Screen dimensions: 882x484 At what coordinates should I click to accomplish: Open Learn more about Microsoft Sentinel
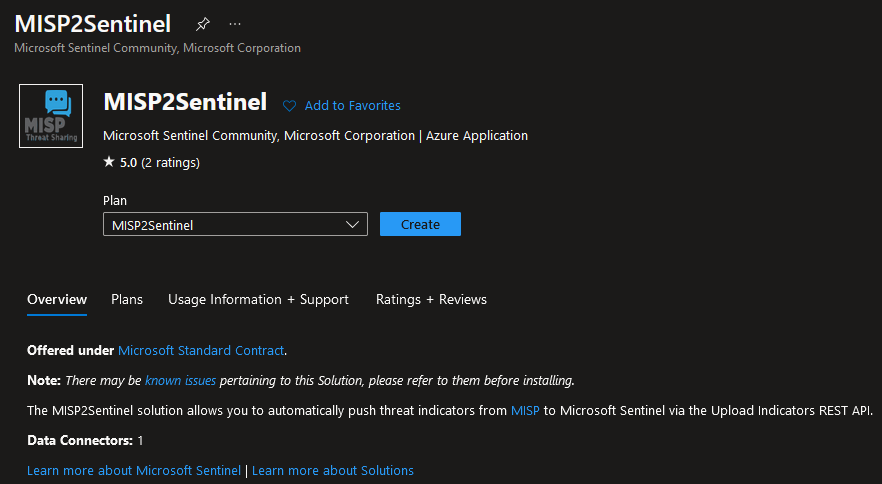[134, 470]
